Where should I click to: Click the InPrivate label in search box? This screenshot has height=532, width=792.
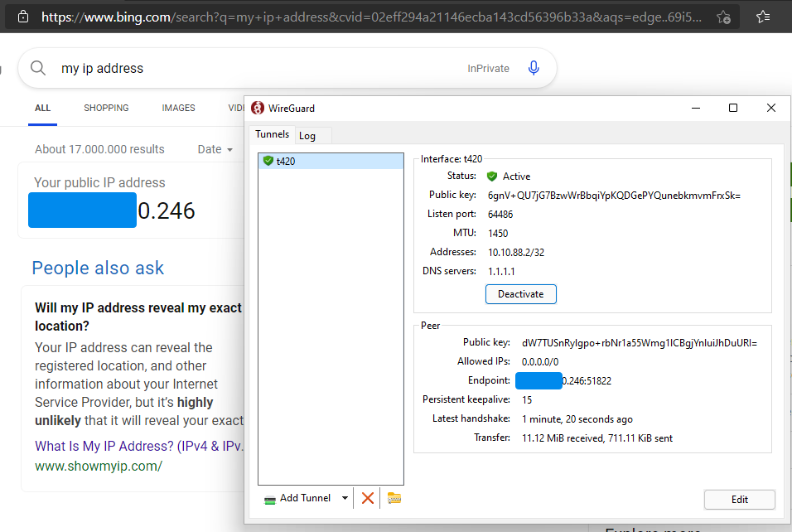coord(489,68)
